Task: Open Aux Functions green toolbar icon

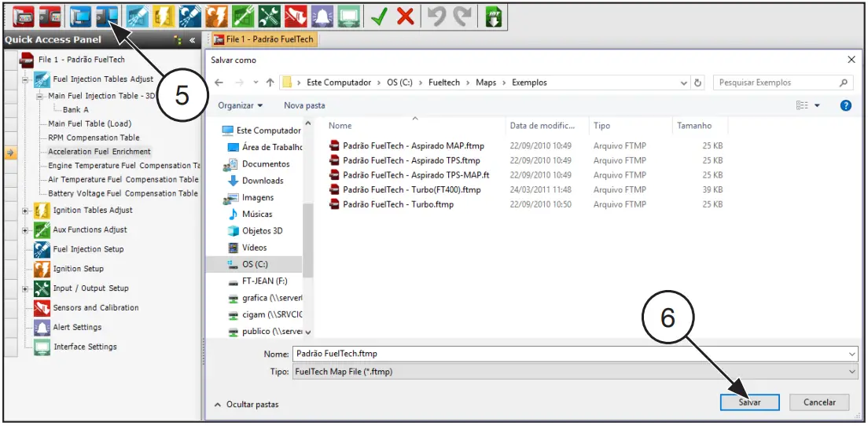Action: pyautogui.click(x=244, y=17)
